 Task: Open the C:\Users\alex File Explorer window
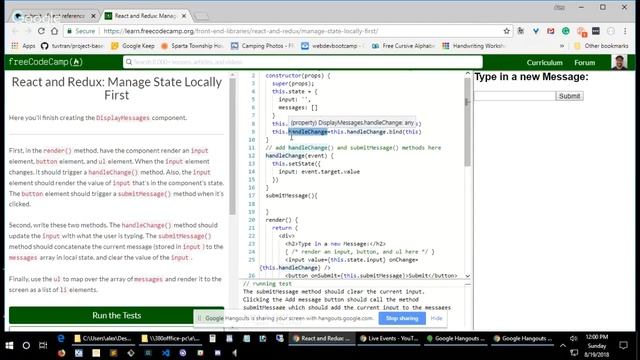coord(103,338)
